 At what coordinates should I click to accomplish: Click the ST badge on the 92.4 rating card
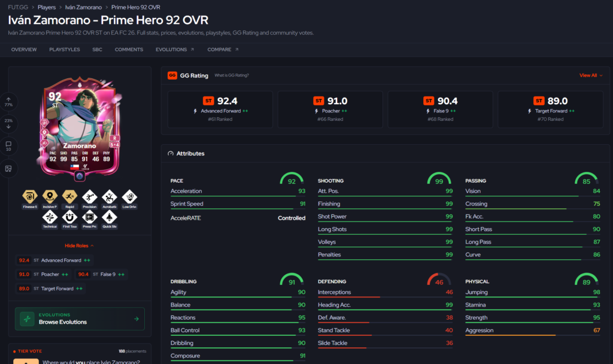click(208, 101)
